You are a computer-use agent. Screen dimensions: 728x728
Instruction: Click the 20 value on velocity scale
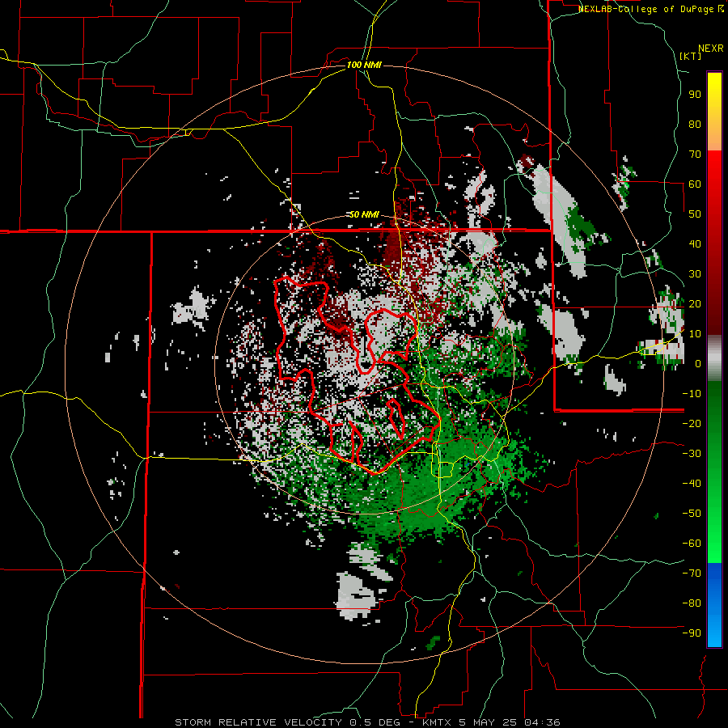click(695, 303)
